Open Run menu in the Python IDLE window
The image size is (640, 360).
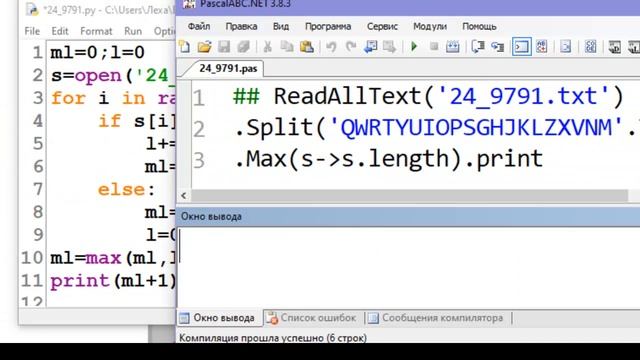point(133,31)
